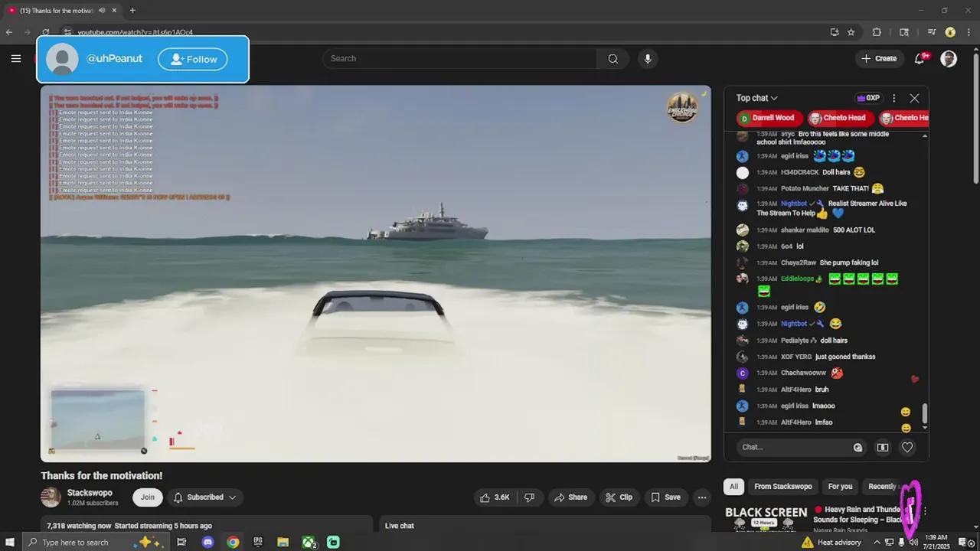Image resolution: width=980 pixels, height=551 pixels.
Task: Select the From Stackswopo chip
Action: (x=782, y=487)
